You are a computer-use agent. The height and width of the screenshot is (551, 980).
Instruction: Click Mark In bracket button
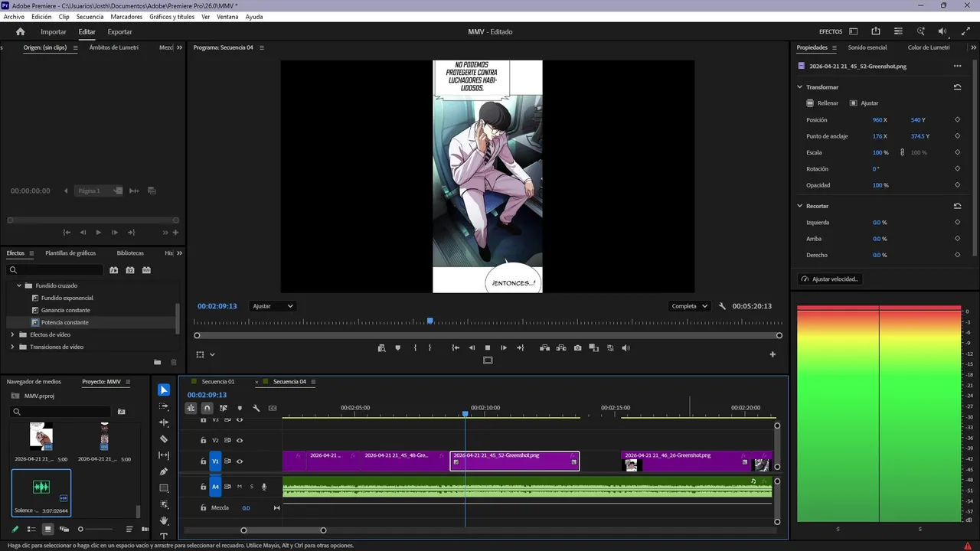415,348
